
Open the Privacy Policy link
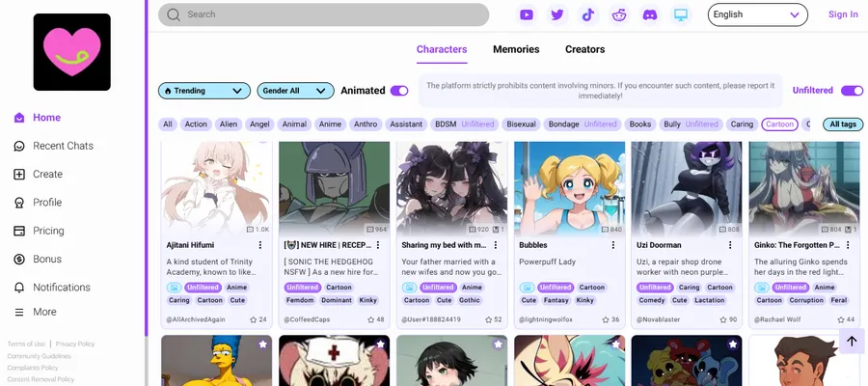pos(74,344)
